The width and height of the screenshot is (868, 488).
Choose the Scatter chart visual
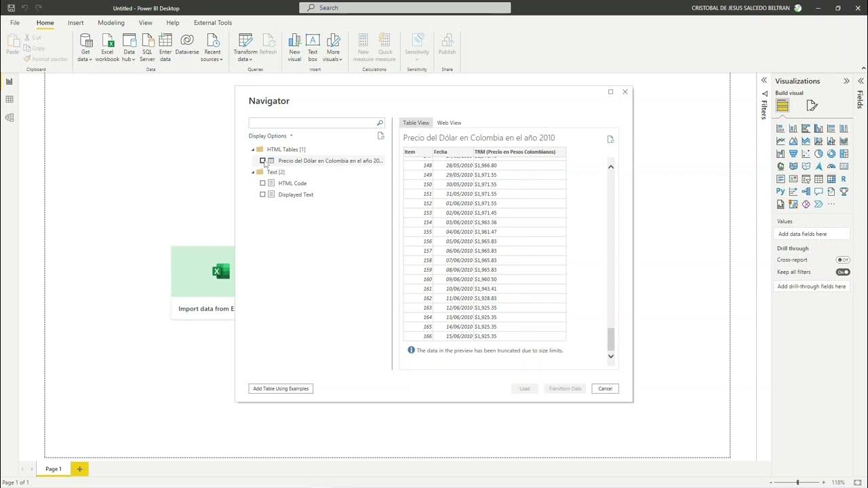[x=806, y=154]
